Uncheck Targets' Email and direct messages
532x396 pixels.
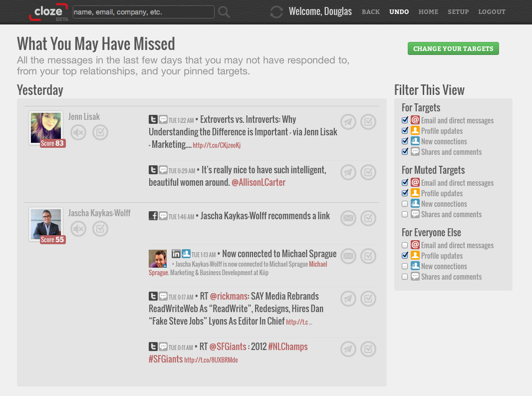click(x=405, y=120)
